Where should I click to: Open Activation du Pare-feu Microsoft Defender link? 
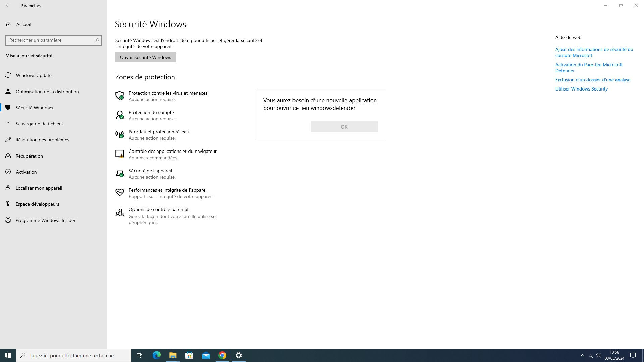(589, 68)
